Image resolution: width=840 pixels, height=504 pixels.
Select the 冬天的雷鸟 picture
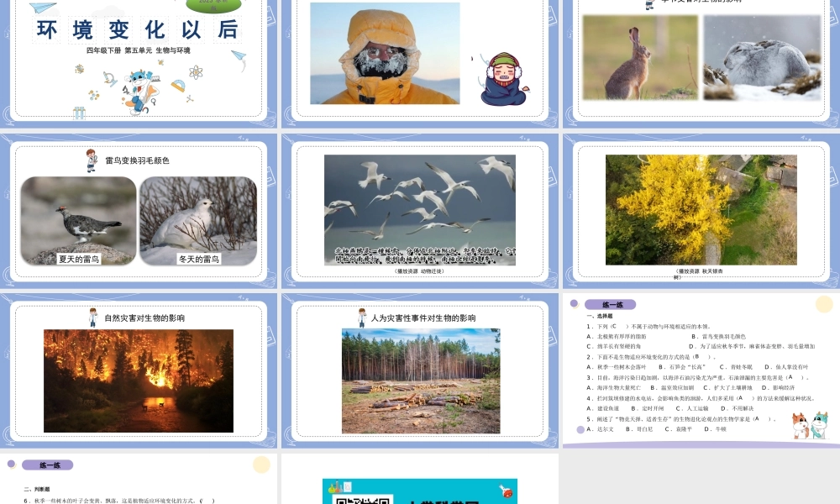198,221
